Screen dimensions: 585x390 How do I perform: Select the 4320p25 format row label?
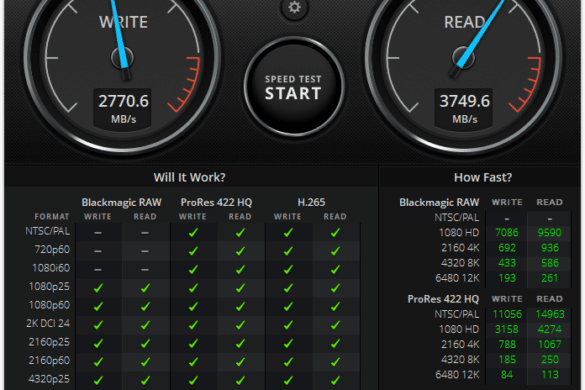click(49, 379)
